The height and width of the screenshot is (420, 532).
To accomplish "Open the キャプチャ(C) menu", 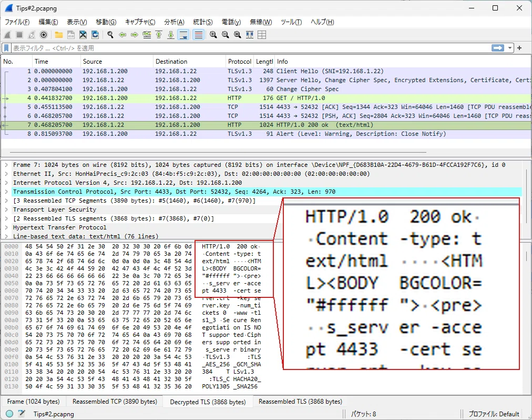I will coord(140,22).
